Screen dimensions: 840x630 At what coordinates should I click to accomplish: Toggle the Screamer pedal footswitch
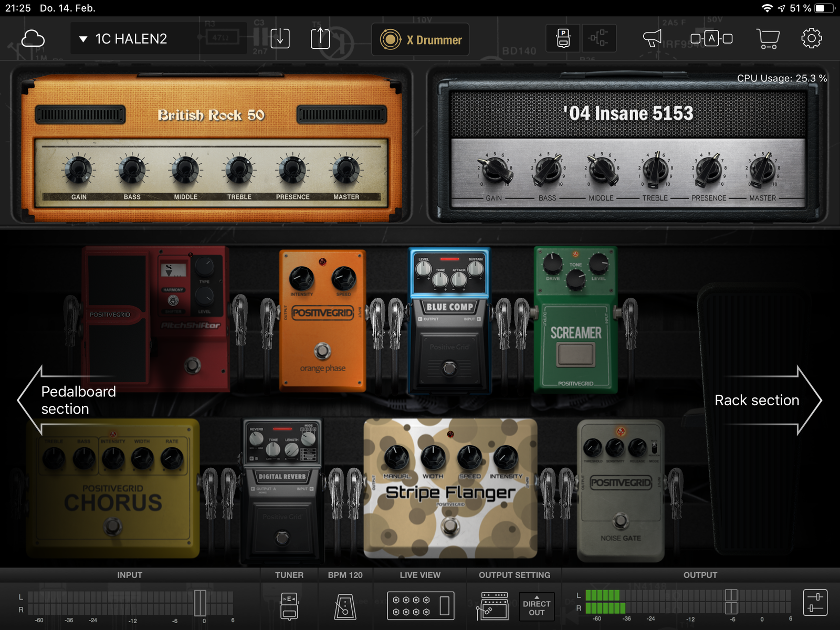(x=576, y=354)
